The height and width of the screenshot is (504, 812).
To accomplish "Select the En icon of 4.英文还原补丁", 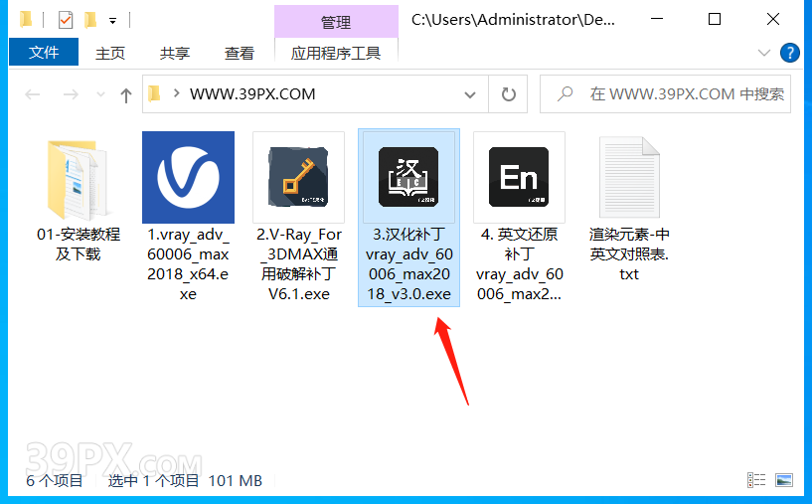I will [519, 177].
